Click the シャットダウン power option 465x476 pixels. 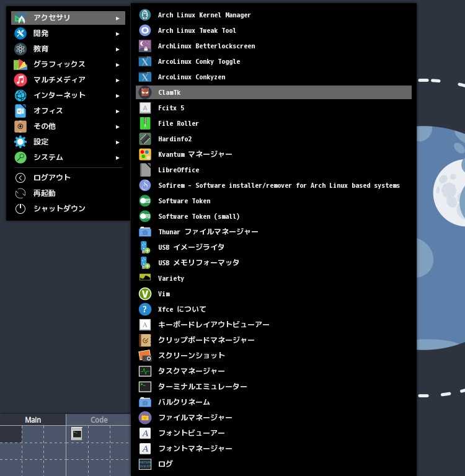59,209
